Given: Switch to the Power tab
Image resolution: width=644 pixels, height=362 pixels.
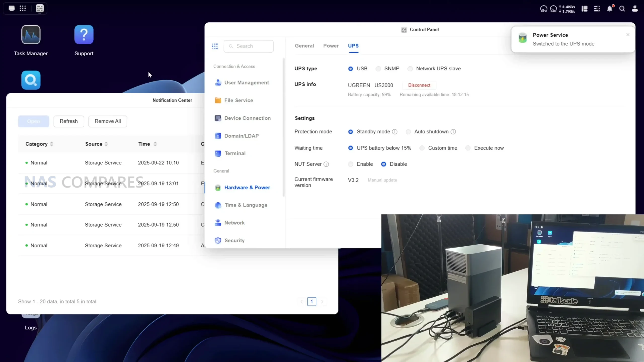Looking at the screenshot, I should pyautogui.click(x=331, y=46).
